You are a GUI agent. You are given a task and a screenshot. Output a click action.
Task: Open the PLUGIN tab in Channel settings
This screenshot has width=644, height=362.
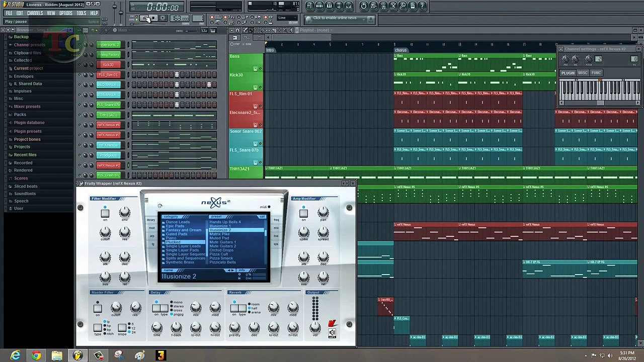coord(568,73)
